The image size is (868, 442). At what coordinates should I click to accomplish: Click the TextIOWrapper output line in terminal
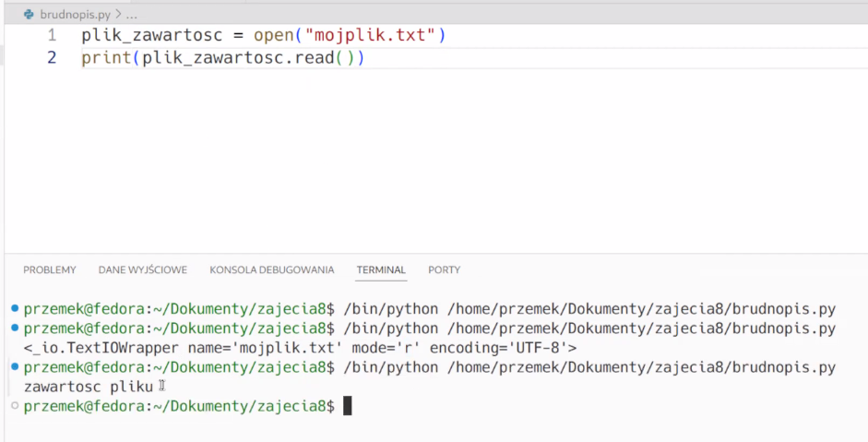click(300, 348)
